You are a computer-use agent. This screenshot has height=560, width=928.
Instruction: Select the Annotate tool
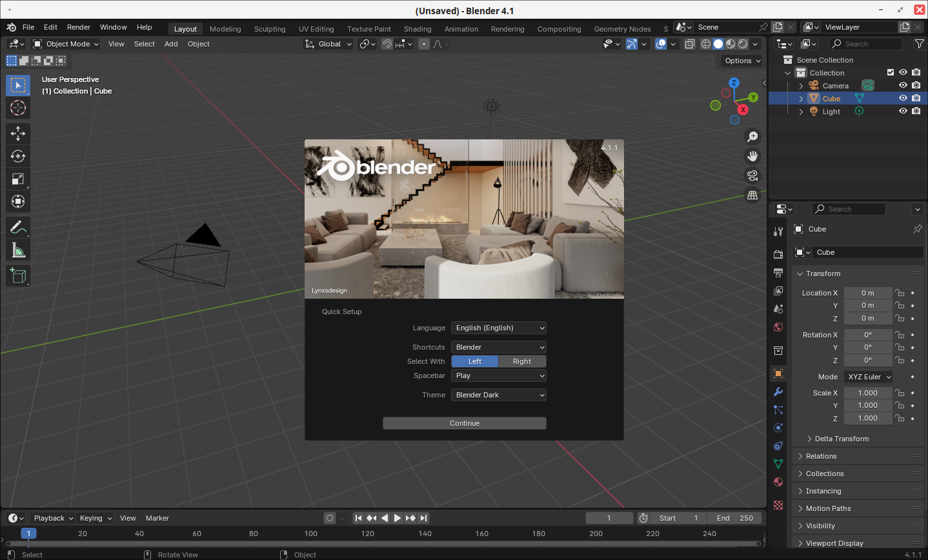18,227
